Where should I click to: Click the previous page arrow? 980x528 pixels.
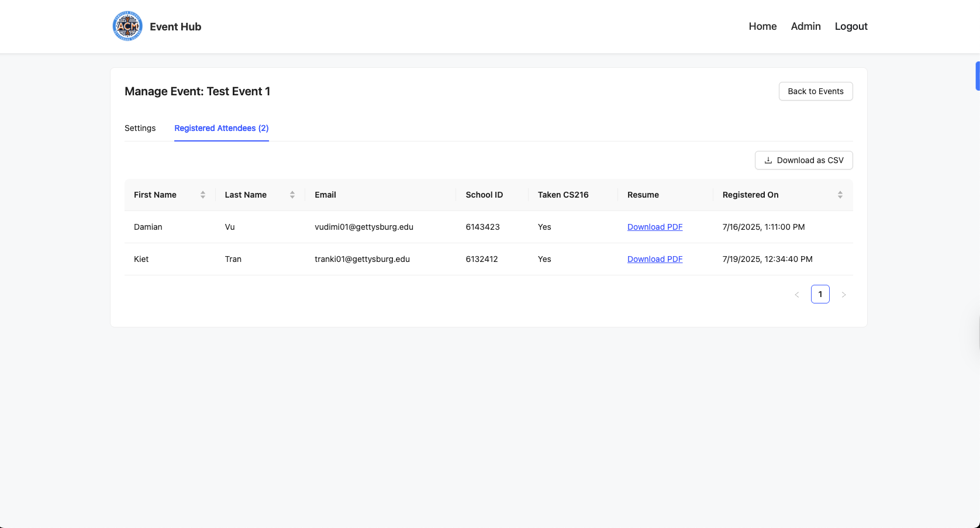(x=796, y=295)
